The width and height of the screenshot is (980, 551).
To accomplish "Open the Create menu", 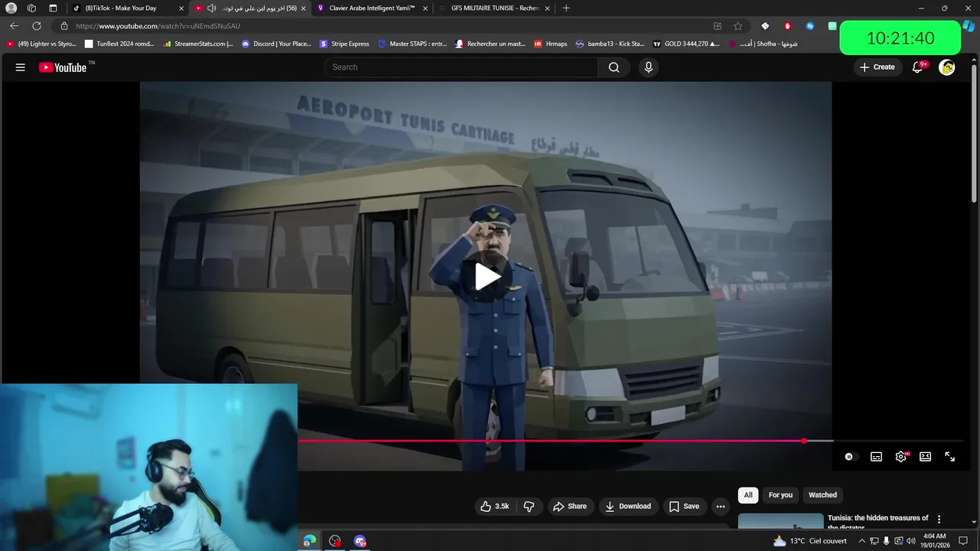I will 877,67.
